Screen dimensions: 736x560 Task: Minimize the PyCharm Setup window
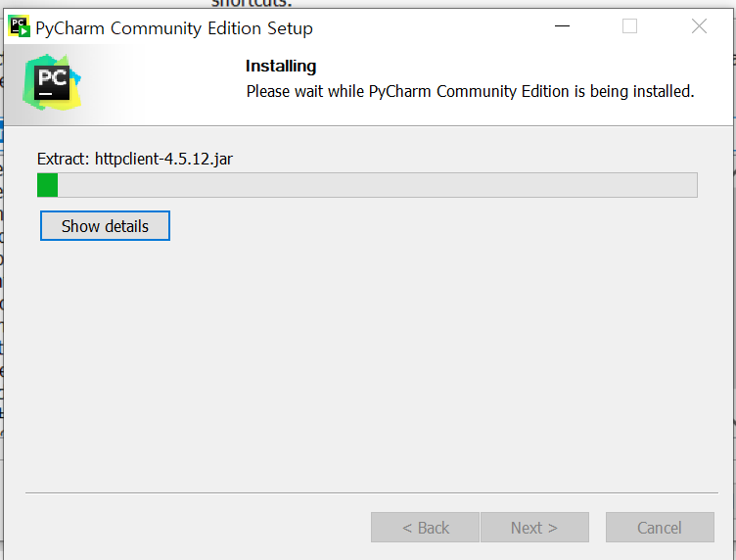pos(562,26)
